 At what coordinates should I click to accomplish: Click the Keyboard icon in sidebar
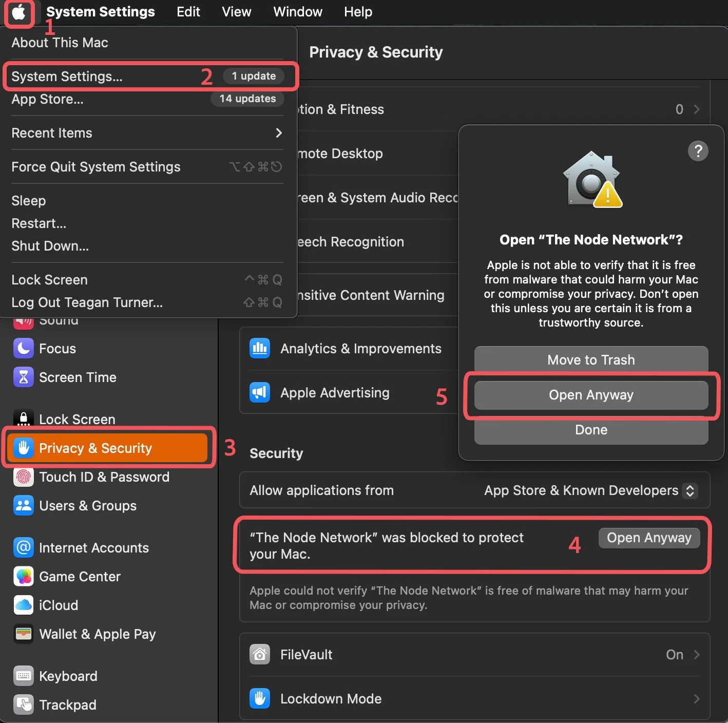(x=24, y=676)
